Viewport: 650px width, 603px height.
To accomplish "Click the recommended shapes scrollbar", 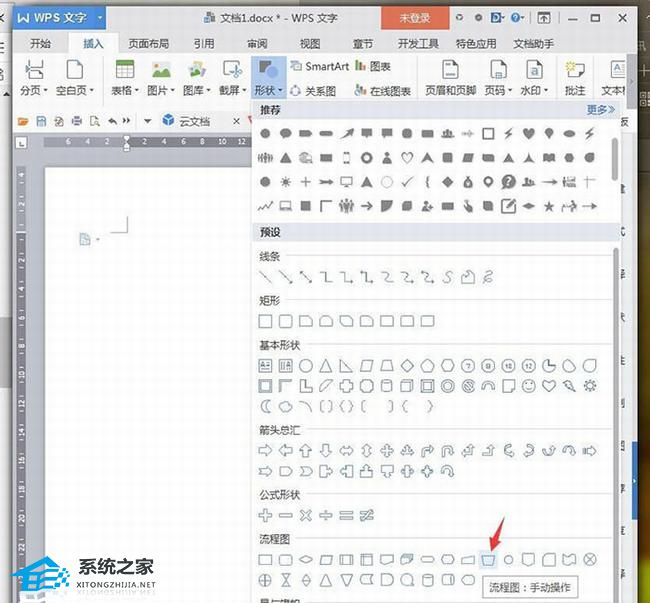I will click(615, 160).
